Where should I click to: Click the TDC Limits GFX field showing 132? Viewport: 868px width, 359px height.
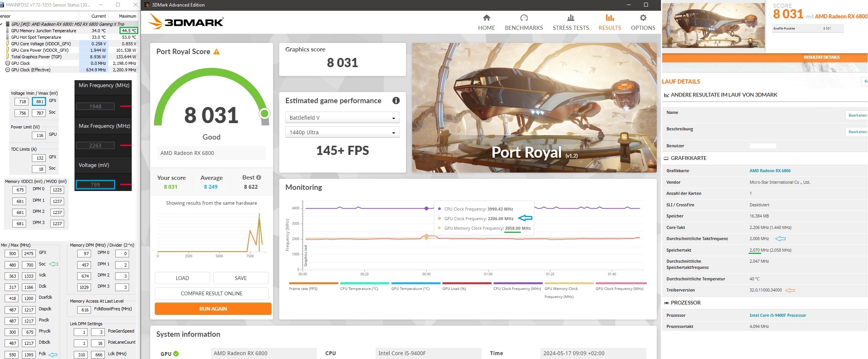point(39,158)
